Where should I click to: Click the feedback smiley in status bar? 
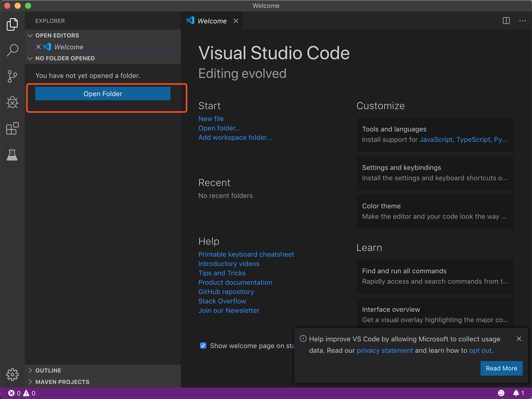click(x=501, y=393)
